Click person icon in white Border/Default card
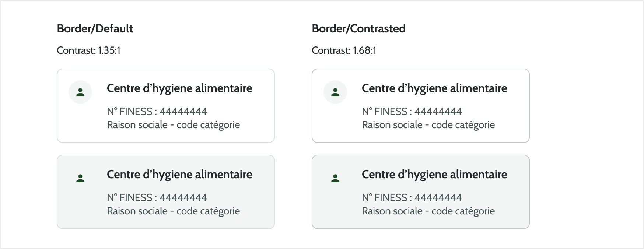Screen dimensions: 644x249 tap(80, 92)
